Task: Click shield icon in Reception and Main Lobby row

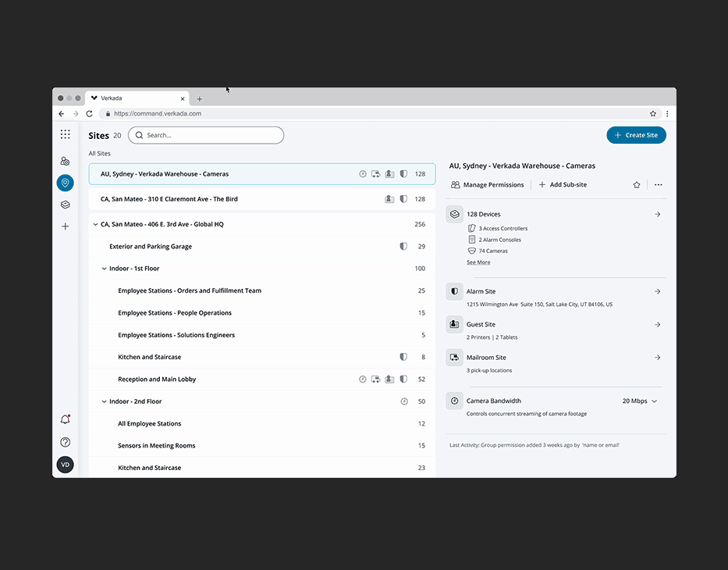Action: pos(403,379)
